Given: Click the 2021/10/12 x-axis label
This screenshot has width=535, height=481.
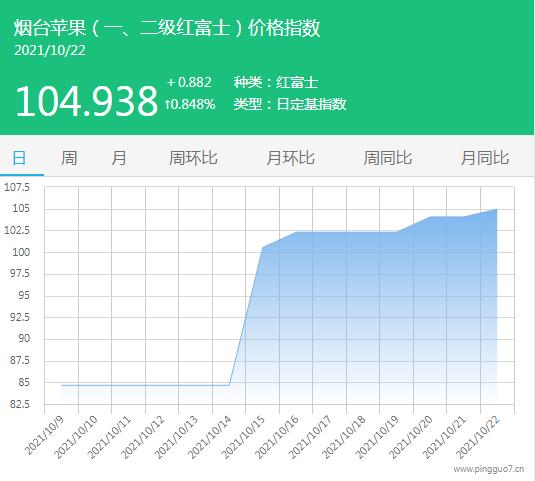Looking at the screenshot, I should [x=143, y=438].
